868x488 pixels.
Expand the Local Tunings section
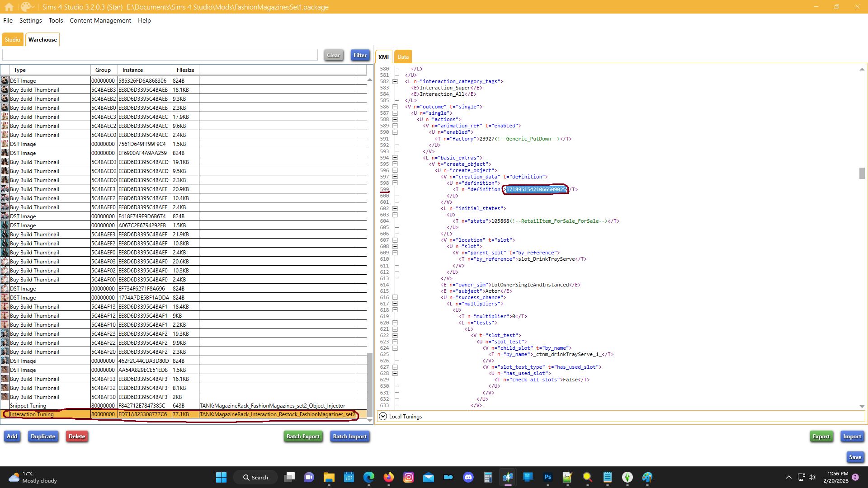tap(383, 416)
